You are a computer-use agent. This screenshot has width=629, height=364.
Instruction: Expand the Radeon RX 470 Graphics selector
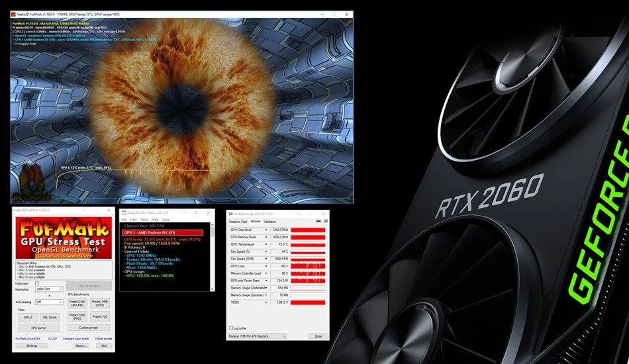pos(257,336)
